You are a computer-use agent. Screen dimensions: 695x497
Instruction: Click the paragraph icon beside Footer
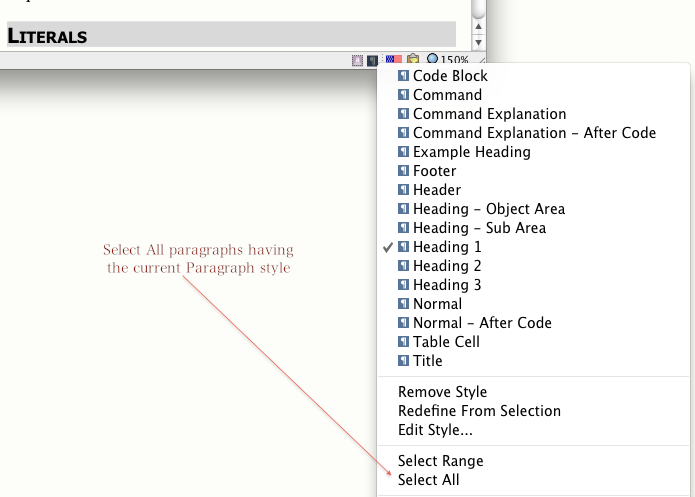point(403,171)
